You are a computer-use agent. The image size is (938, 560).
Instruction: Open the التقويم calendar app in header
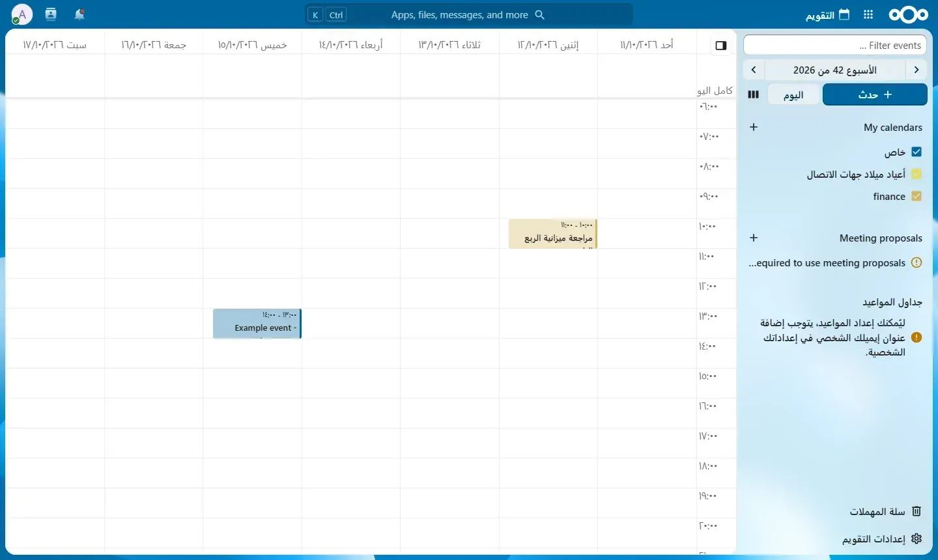tap(828, 14)
